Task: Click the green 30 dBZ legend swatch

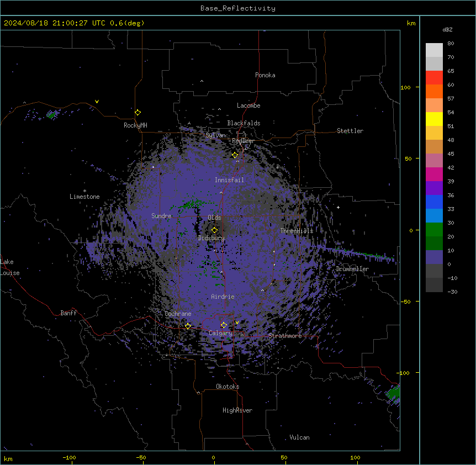Action: [434, 230]
